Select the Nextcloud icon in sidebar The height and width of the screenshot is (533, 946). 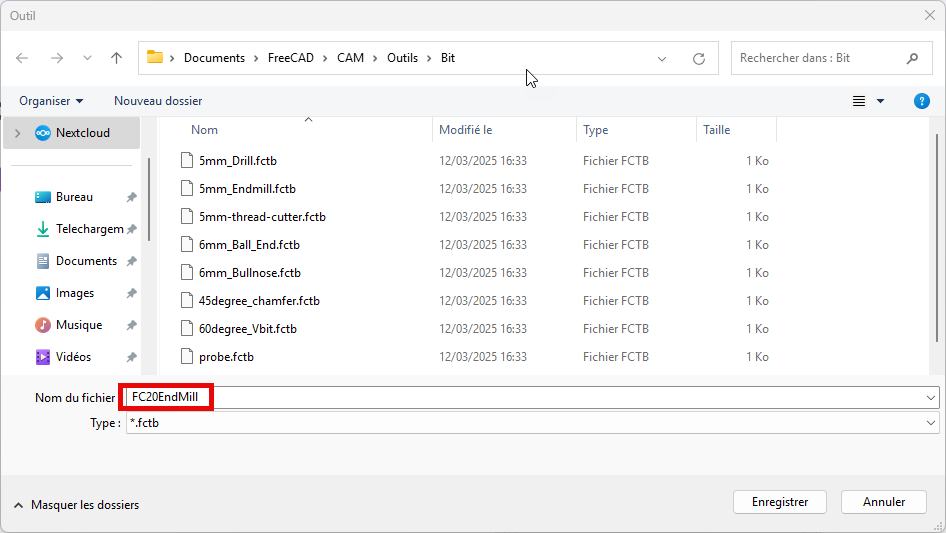(43, 133)
